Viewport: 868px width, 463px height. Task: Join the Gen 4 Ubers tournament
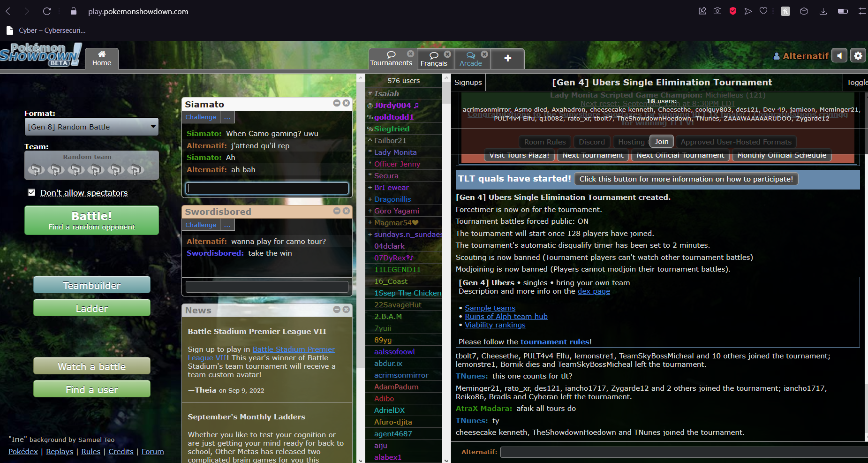pos(662,142)
